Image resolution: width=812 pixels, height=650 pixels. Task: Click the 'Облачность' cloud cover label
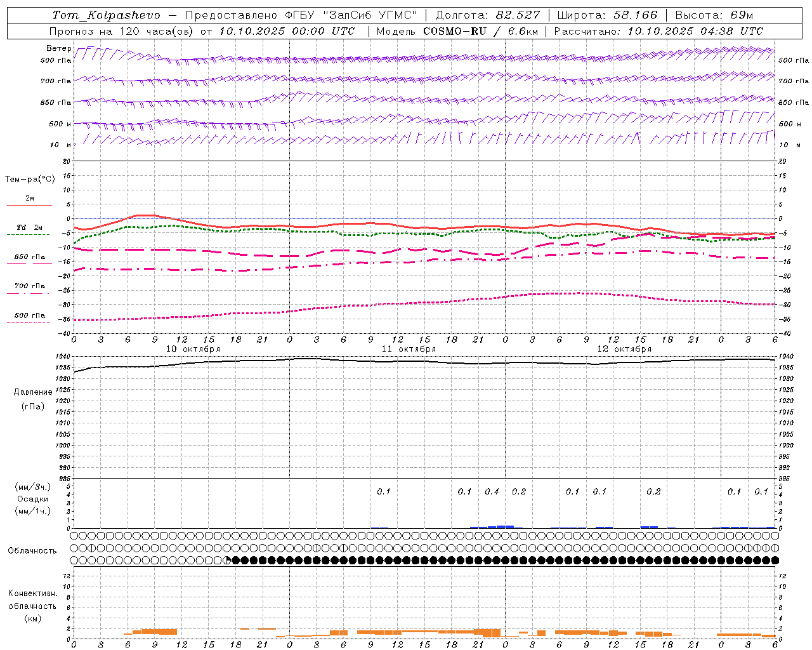click(x=32, y=550)
